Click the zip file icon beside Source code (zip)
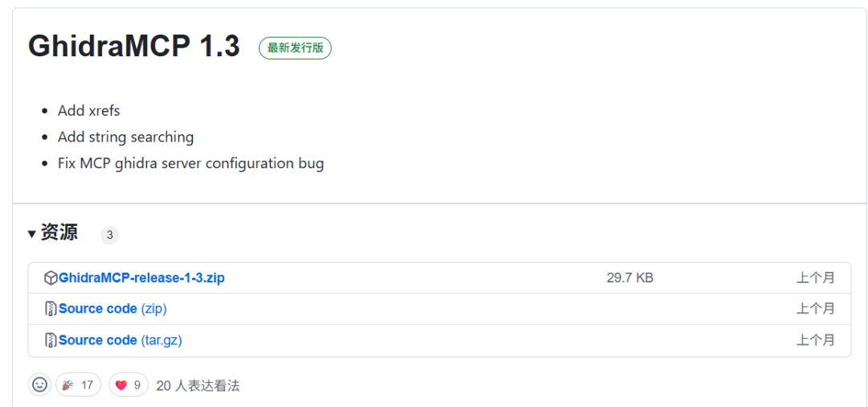Screen dimensions: 868x407 [51, 309]
